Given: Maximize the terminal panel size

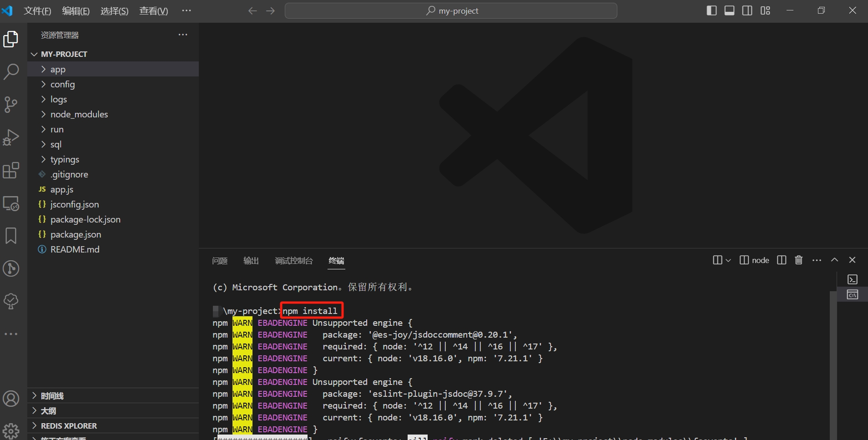Looking at the screenshot, I should (834, 260).
